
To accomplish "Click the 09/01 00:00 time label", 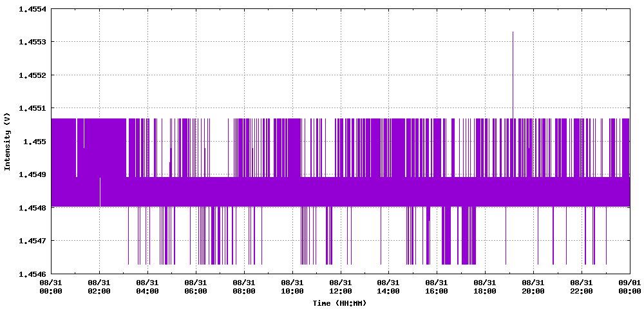I will [630, 286].
